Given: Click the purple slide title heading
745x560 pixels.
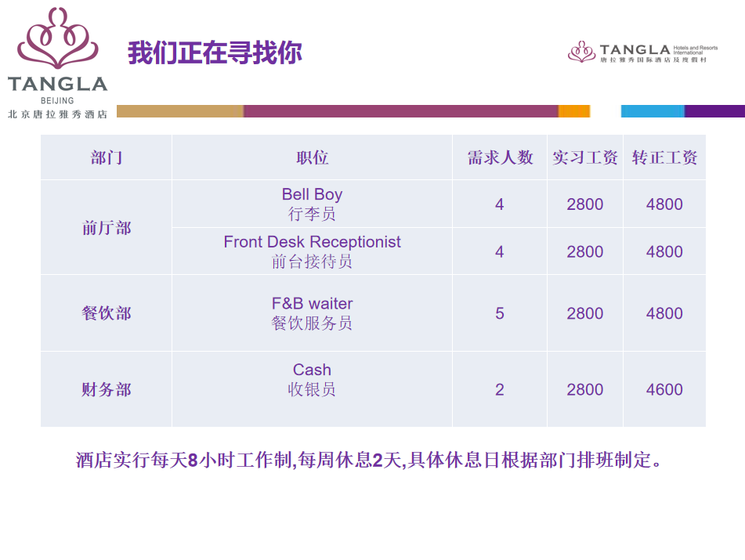Looking at the screenshot, I should point(215,53).
